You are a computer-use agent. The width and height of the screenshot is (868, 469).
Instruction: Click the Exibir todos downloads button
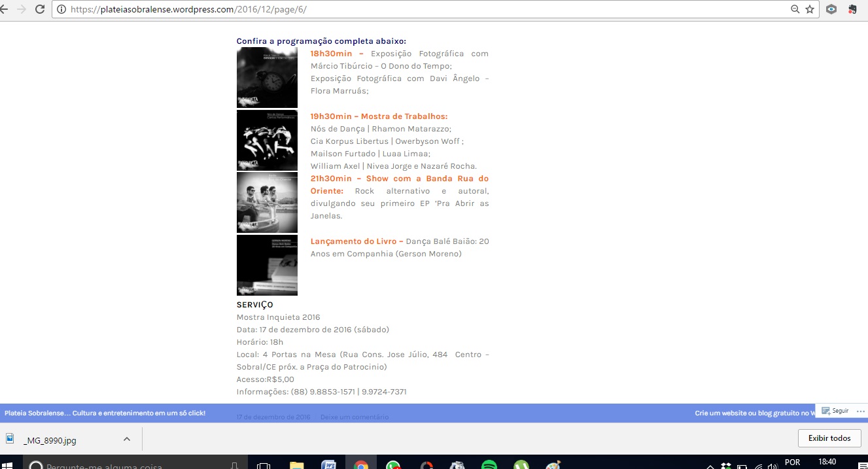pyautogui.click(x=829, y=438)
